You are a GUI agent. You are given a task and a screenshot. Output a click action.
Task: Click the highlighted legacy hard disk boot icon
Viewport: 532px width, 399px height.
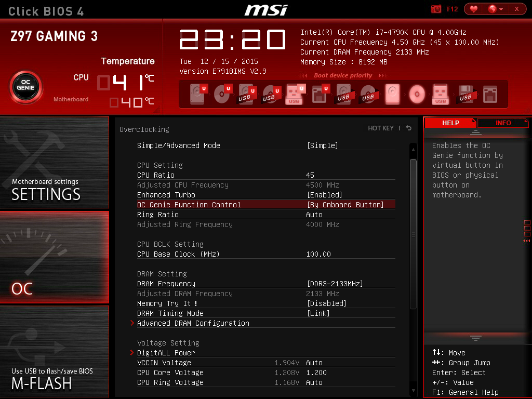pos(393,94)
